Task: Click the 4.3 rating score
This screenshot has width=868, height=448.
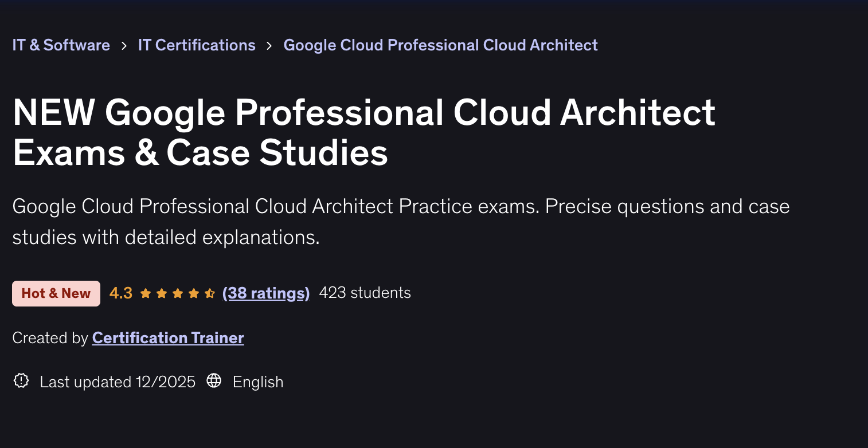Action: coord(120,293)
